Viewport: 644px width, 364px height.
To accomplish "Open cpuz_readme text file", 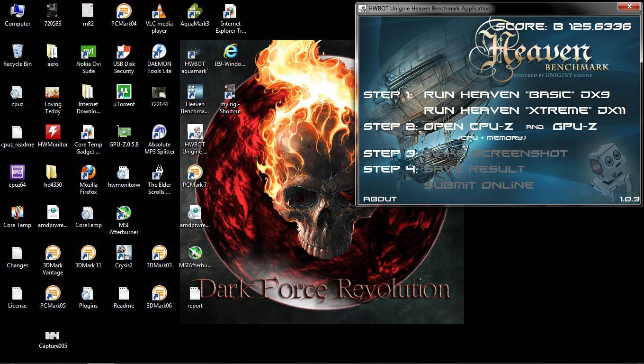I will click(x=18, y=136).
